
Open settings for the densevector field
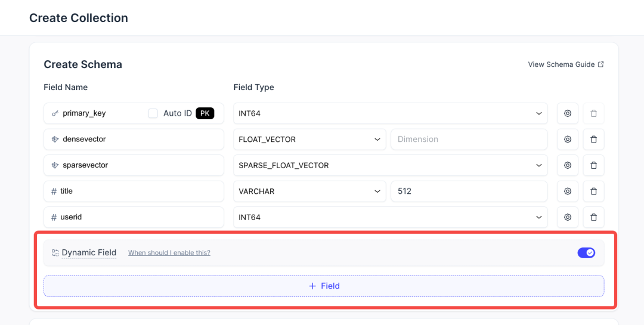click(x=568, y=140)
